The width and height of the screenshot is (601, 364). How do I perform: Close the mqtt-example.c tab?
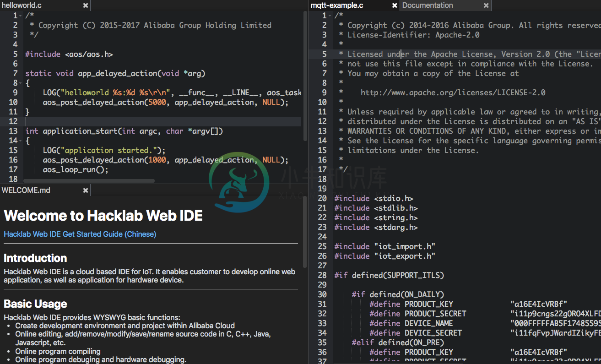coord(395,5)
